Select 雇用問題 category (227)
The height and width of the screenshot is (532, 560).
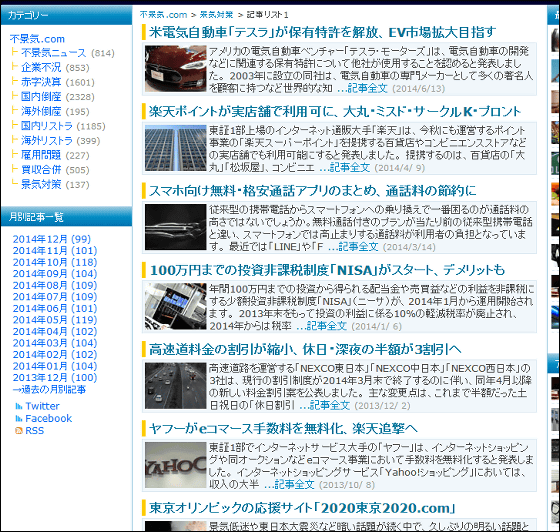coord(41,155)
